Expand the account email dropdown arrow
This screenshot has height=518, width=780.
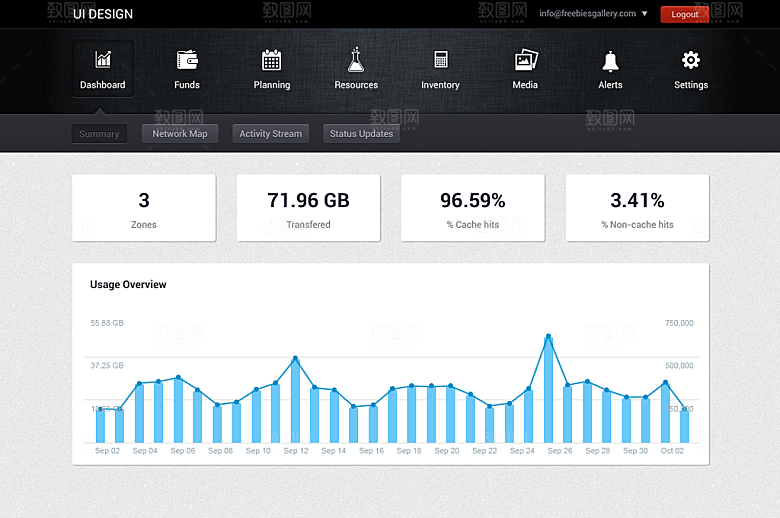[x=645, y=13]
